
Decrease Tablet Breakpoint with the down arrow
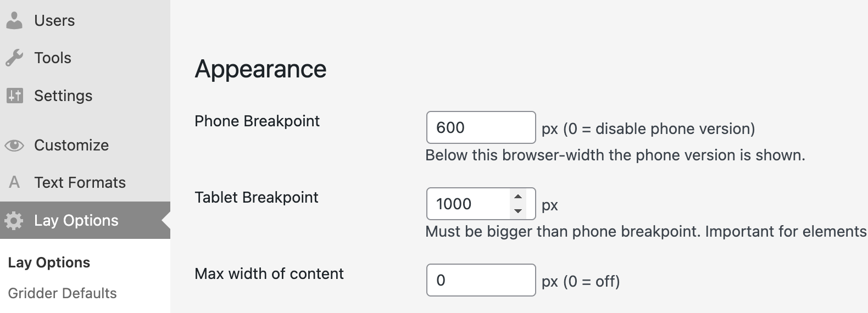click(518, 211)
